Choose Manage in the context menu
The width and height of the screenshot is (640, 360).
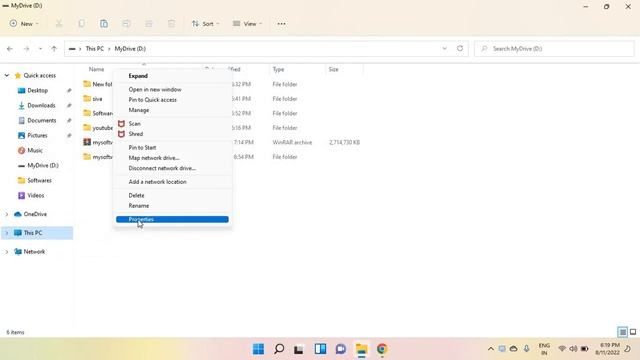(172, 110)
